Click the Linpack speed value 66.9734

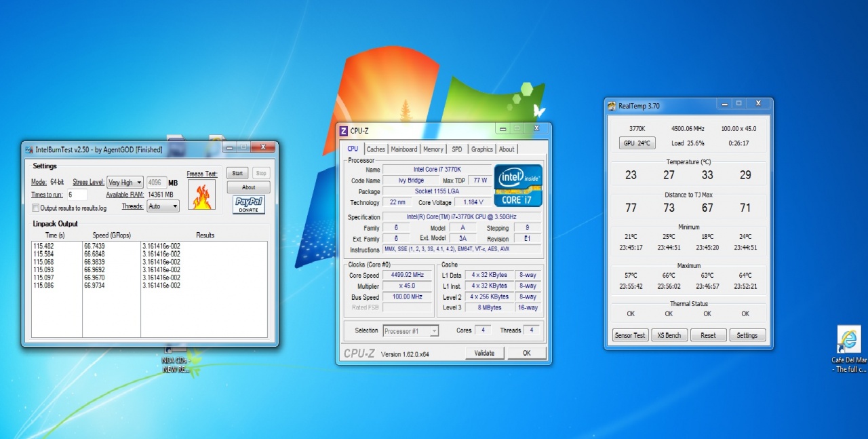(95, 286)
